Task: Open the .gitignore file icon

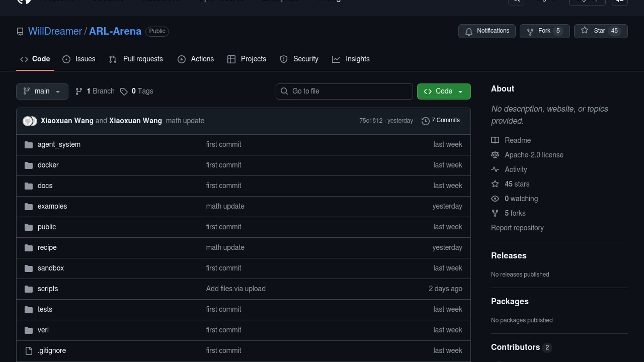Action: [x=29, y=351]
